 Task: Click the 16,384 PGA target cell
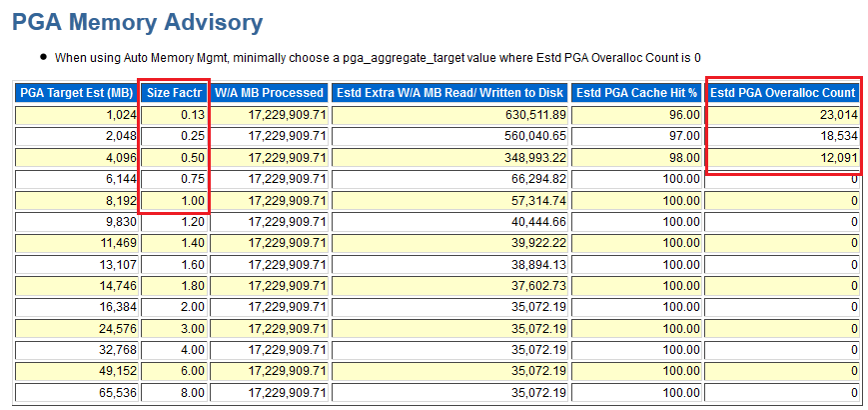pyautogui.click(x=77, y=308)
